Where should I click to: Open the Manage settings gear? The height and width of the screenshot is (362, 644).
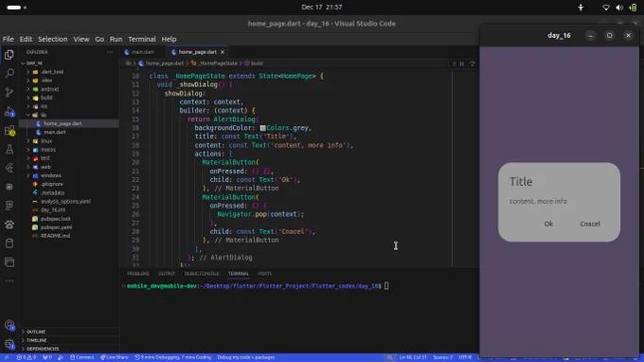tap(9, 344)
